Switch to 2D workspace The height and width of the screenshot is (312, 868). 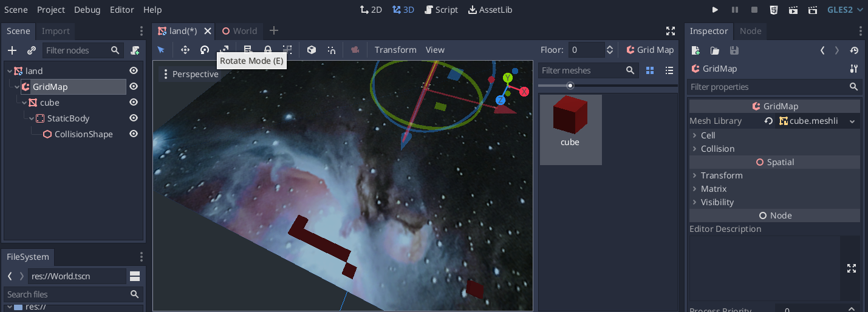tap(371, 10)
